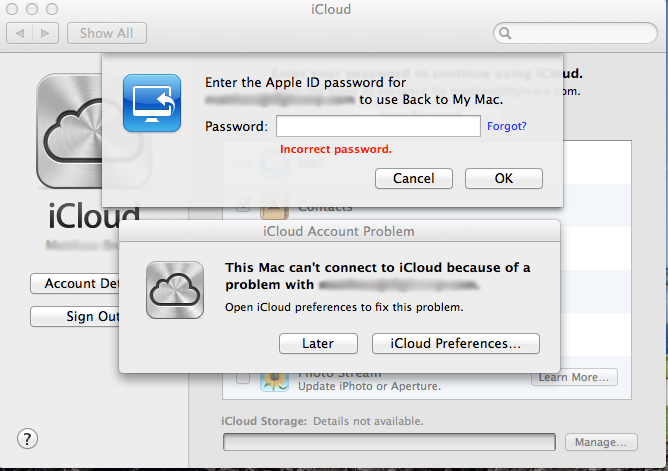Go back with the left arrow button
The image size is (668, 471).
point(20,33)
